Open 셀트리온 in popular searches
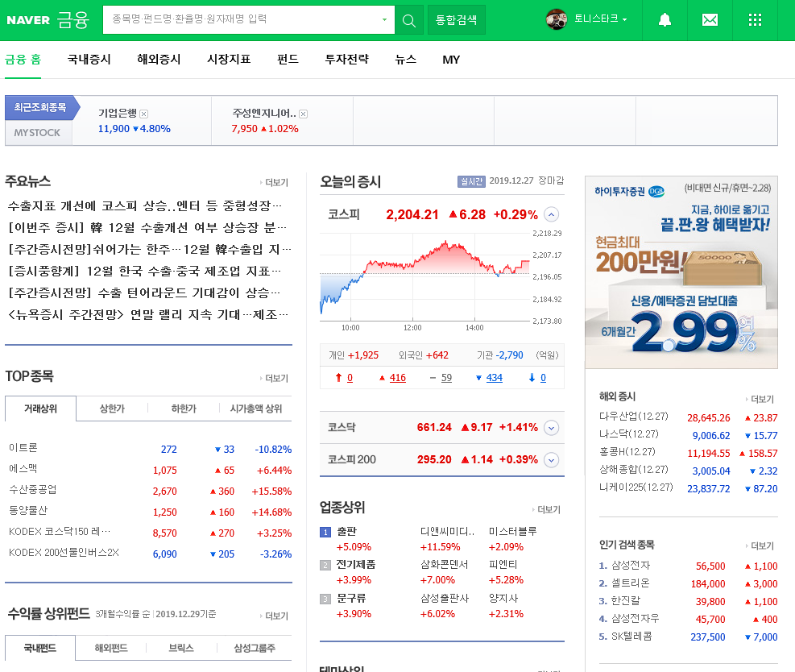 coord(630,583)
